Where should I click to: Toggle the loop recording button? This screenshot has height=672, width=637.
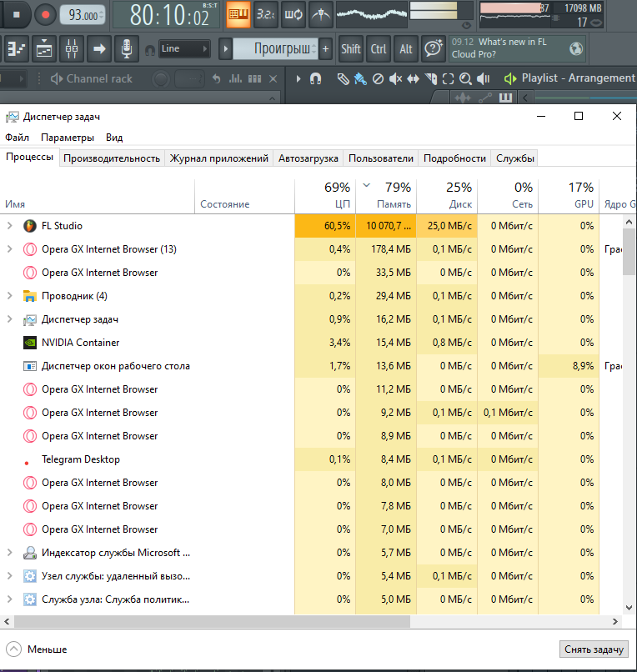click(x=293, y=14)
